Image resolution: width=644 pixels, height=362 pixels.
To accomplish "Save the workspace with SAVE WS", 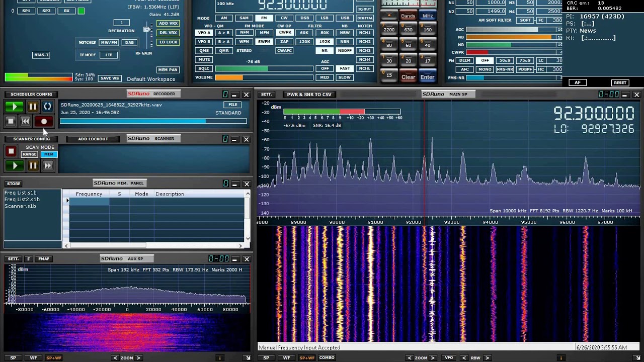I will coord(109,78).
